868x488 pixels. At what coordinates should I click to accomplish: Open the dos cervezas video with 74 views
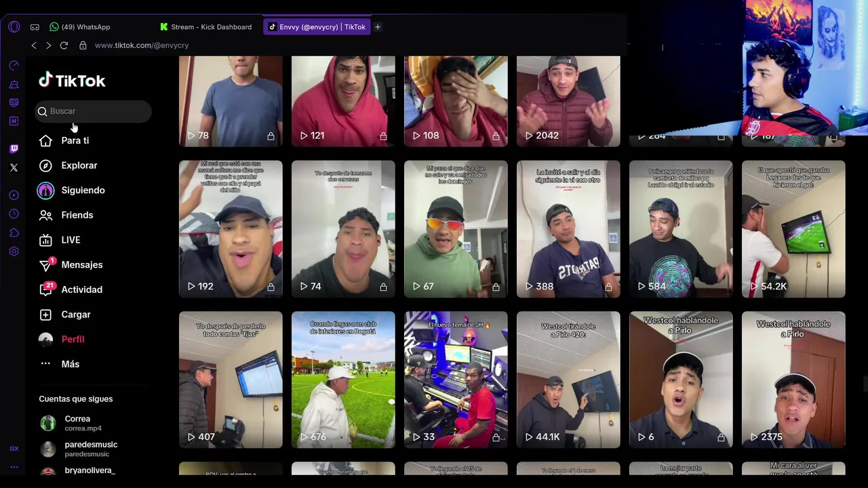point(343,229)
